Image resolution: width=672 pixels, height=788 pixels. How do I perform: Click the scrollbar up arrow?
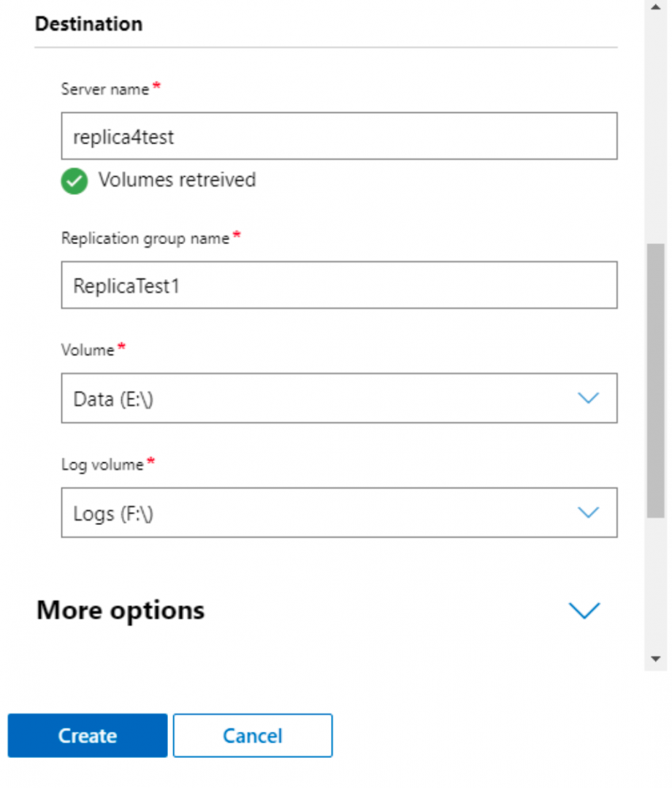click(655, 7)
